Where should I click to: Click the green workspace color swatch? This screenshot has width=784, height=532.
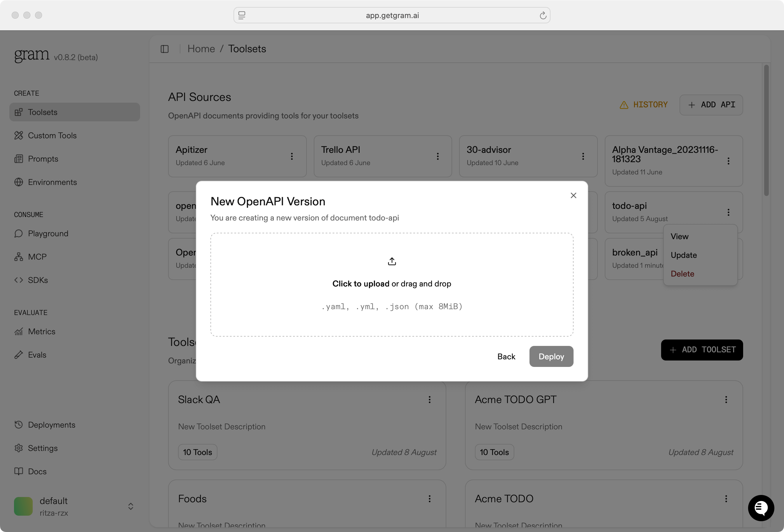[23, 506]
